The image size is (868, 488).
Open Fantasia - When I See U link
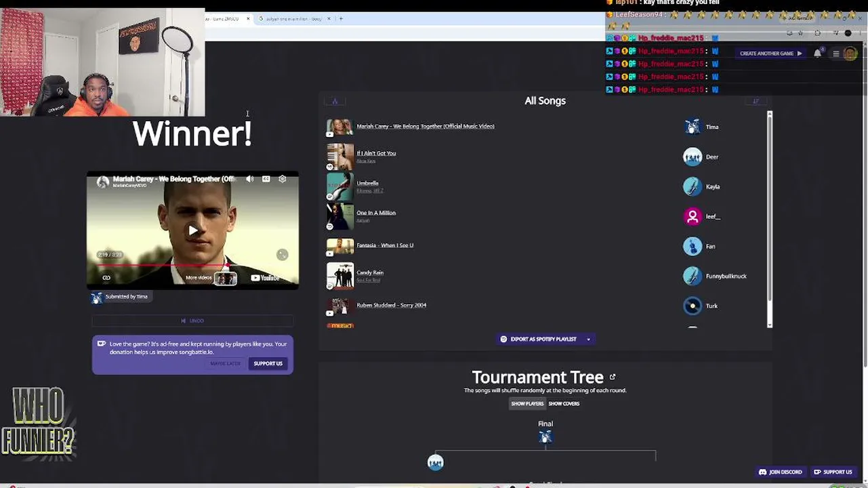pos(385,245)
